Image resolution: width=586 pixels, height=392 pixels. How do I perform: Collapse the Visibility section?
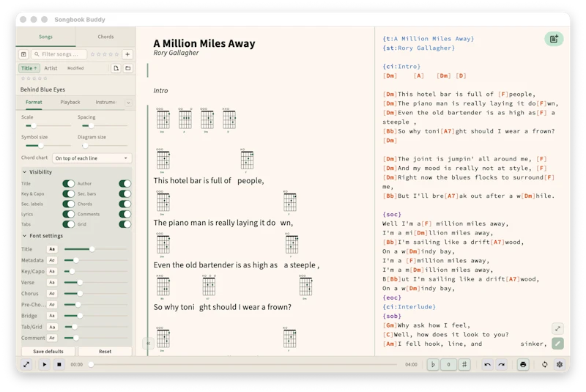click(37, 172)
